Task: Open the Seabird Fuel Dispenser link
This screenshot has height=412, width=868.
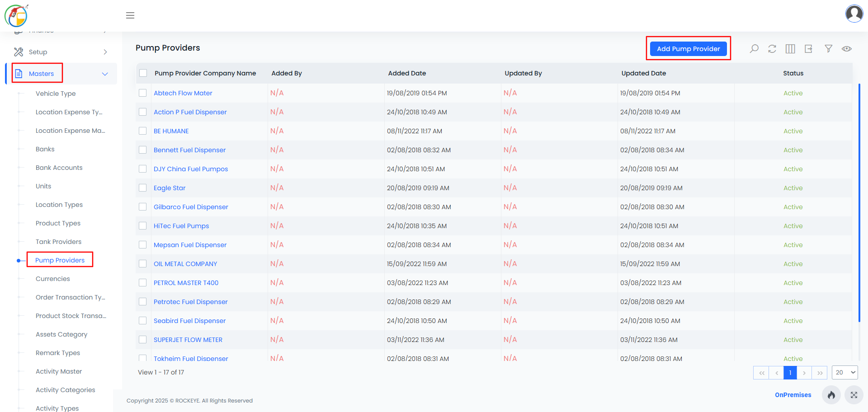Action: point(190,321)
